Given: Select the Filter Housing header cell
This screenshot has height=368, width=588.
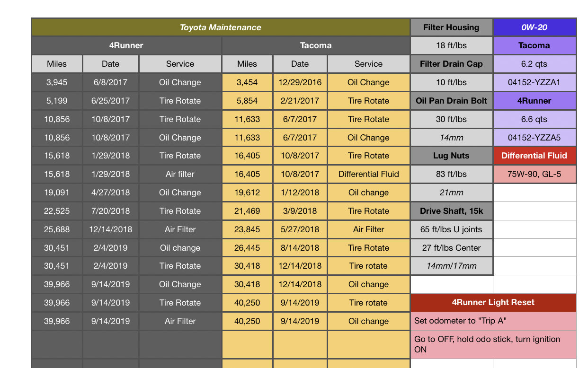Looking at the screenshot, I should 452,27.
